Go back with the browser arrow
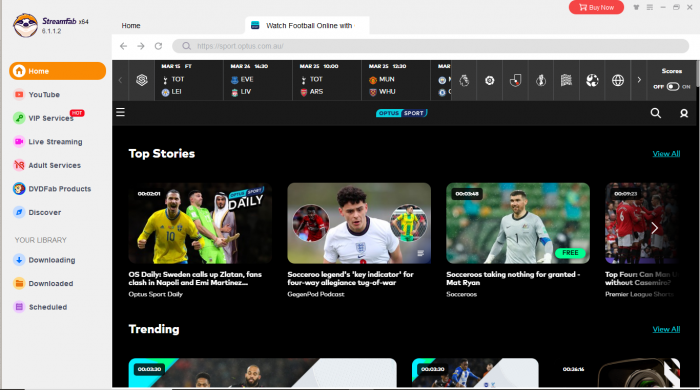Viewport: 700px width, 390px height. pos(124,46)
